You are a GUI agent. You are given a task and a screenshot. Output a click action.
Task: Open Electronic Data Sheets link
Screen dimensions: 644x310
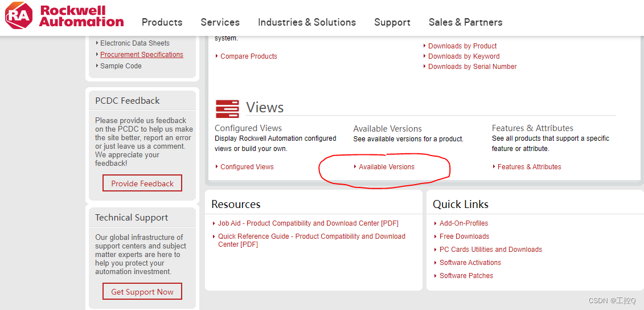[x=135, y=43]
